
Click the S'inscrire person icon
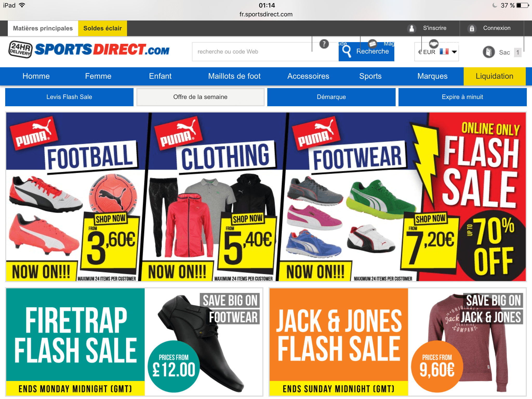pyautogui.click(x=412, y=28)
